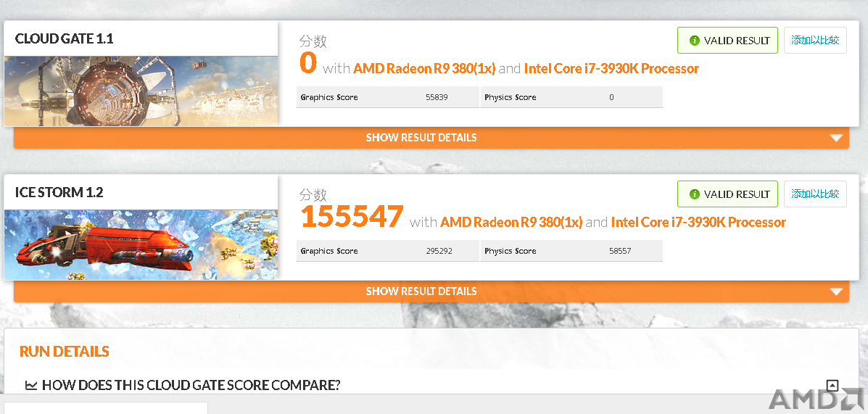Click info icon in Ice Storm valid result
868x414 pixels.
point(694,194)
